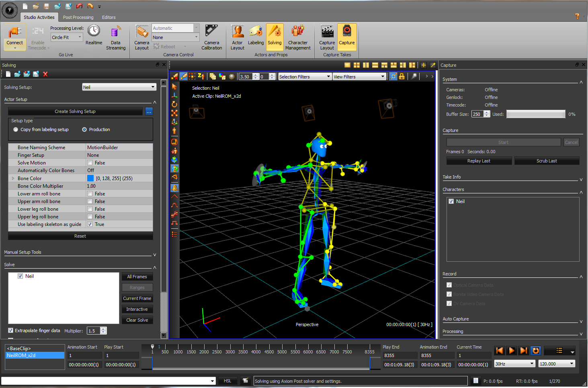Image resolution: width=588 pixels, height=388 pixels.
Task: Open the Editors tab
Action: (109, 17)
